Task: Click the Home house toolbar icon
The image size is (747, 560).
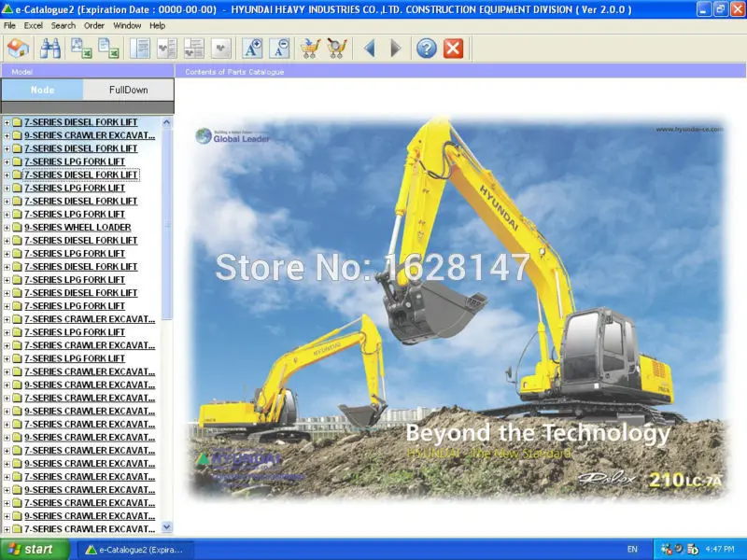Action: click(19, 49)
